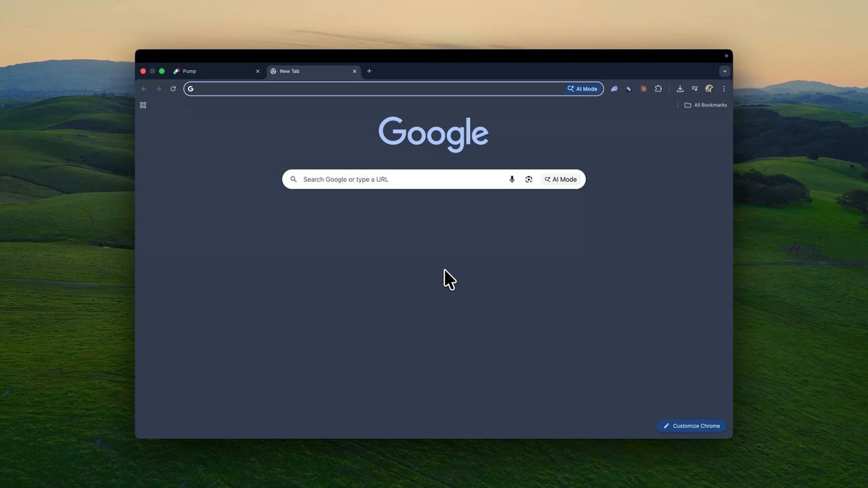Click the magnifier icon in the search box
Viewport: 868px width, 488px height.
pyautogui.click(x=293, y=180)
